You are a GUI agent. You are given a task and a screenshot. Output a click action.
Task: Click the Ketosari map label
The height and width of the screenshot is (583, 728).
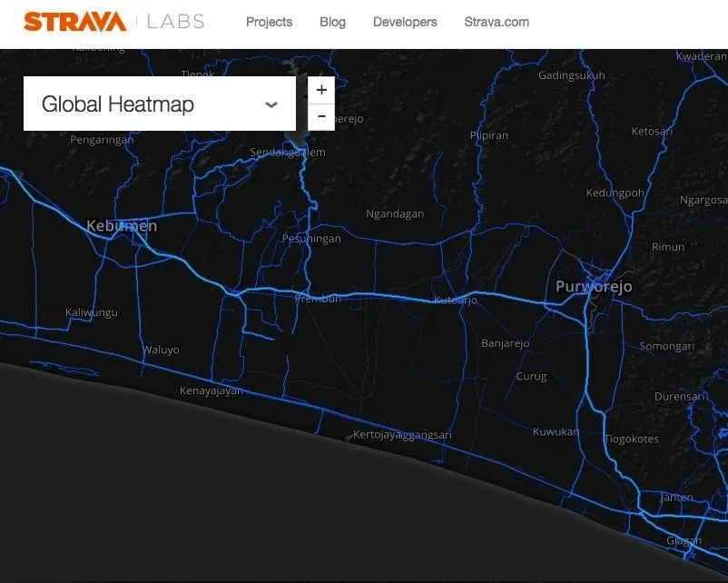[x=653, y=132]
